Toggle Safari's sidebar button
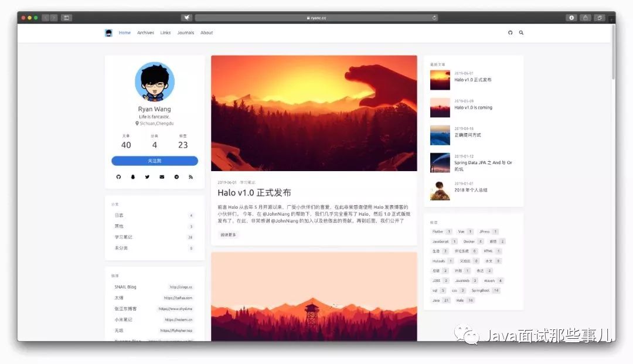633x364 pixels. [x=66, y=18]
